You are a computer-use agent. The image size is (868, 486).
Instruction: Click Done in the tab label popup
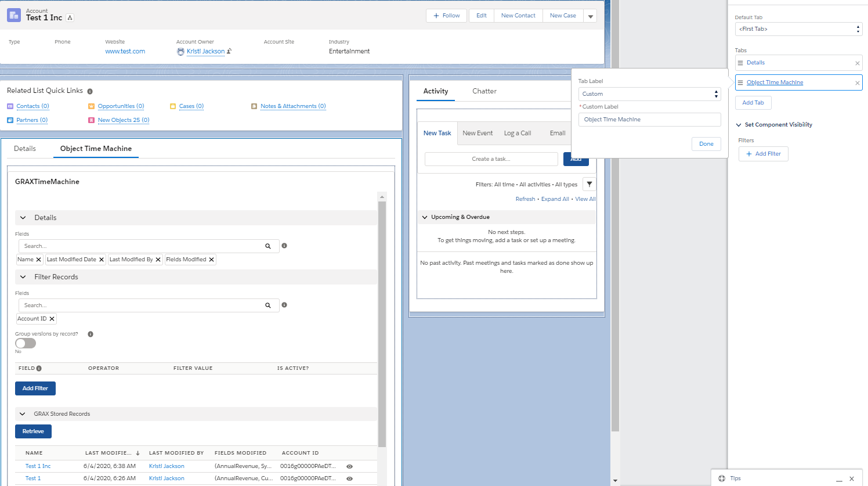(706, 144)
